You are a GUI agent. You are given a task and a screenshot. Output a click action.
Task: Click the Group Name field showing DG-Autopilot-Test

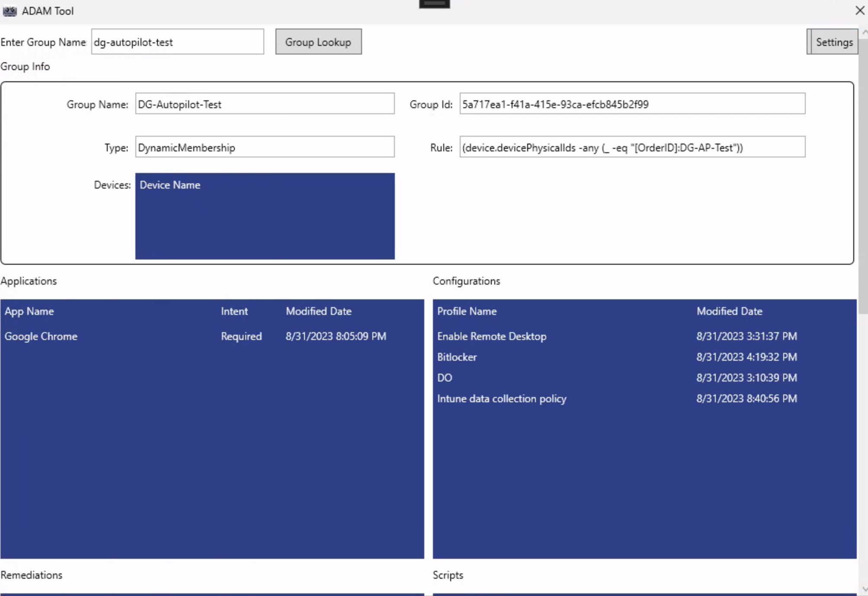(x=265, y=104)
